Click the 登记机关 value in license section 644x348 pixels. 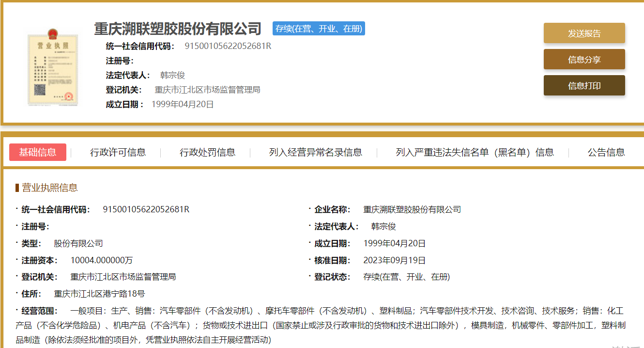tap(123, 277)
